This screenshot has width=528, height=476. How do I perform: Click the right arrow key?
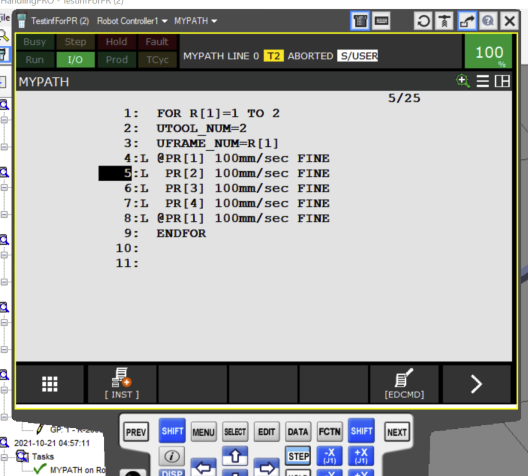[x=267, y=468]
